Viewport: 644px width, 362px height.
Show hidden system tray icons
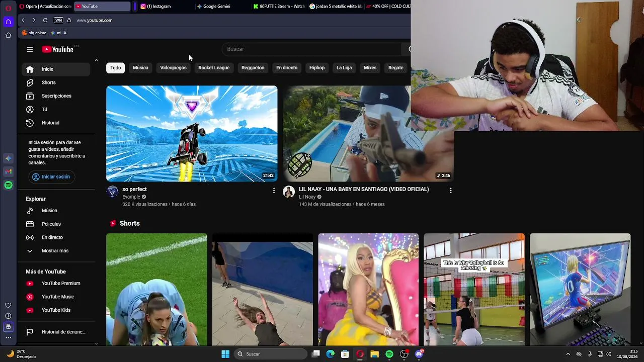click(x=568, y=354)
